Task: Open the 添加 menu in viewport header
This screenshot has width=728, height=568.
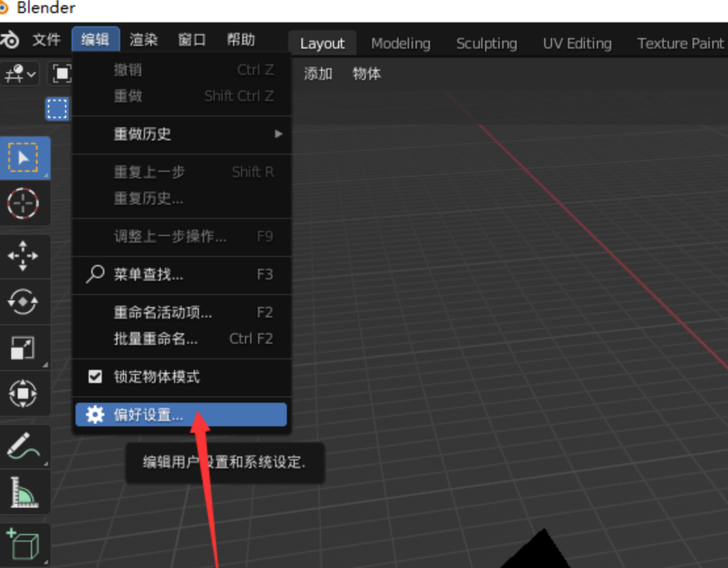Action: pos(318,73)
